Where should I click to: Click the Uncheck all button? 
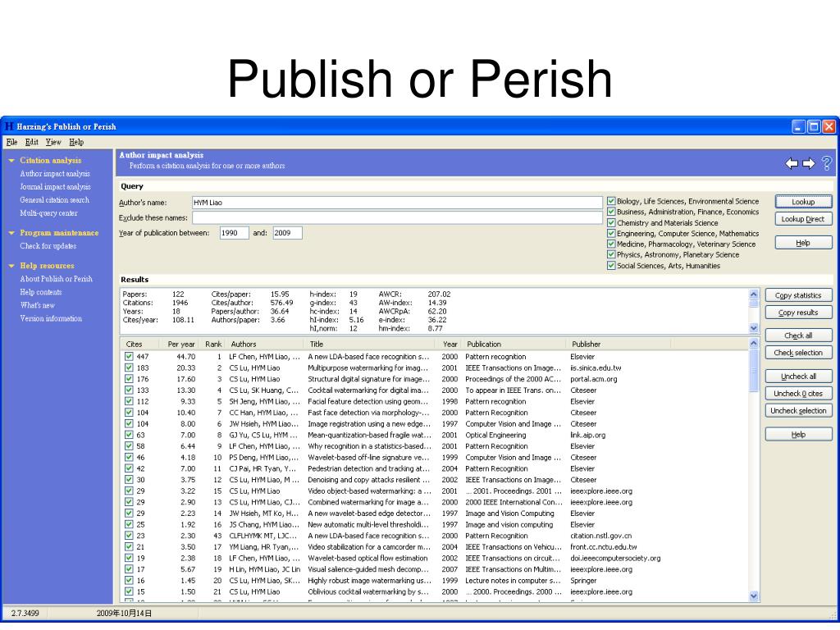[798, 376]
